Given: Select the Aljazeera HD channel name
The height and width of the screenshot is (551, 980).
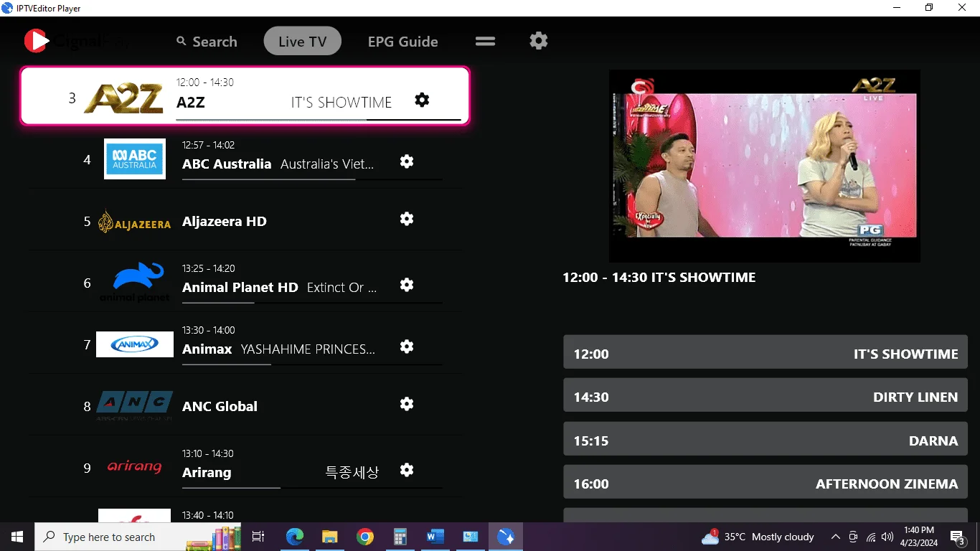Looking at the screenshot, I should point(225,221).
